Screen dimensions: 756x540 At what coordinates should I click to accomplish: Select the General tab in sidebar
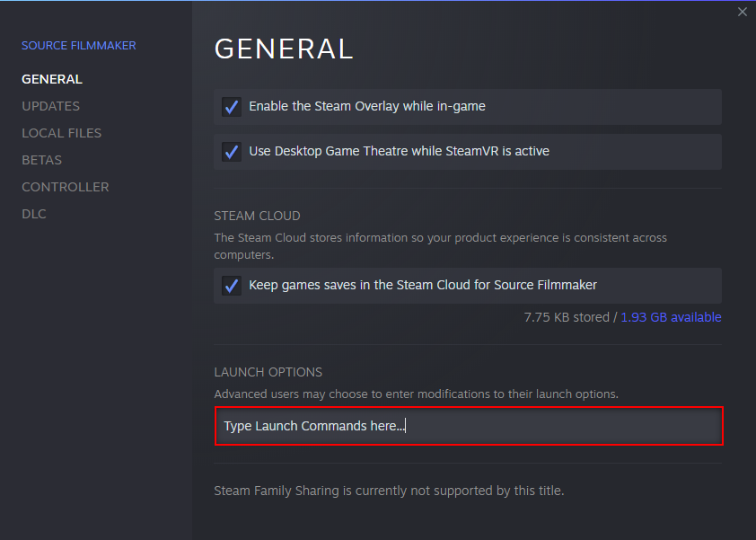pos(51,79)
